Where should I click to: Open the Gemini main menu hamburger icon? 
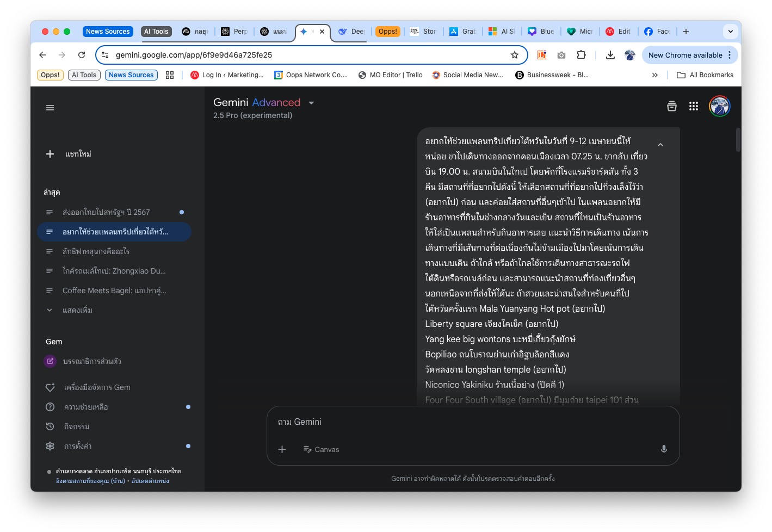tap(50, 108)
